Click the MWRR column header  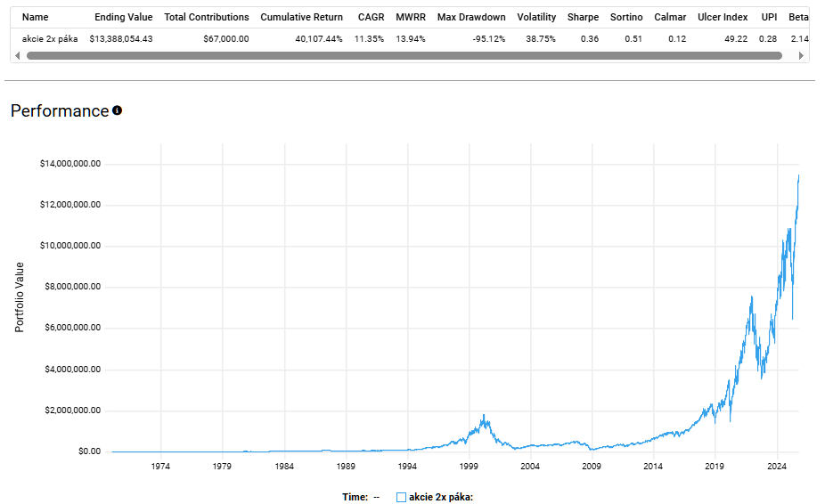click(411, 17)
